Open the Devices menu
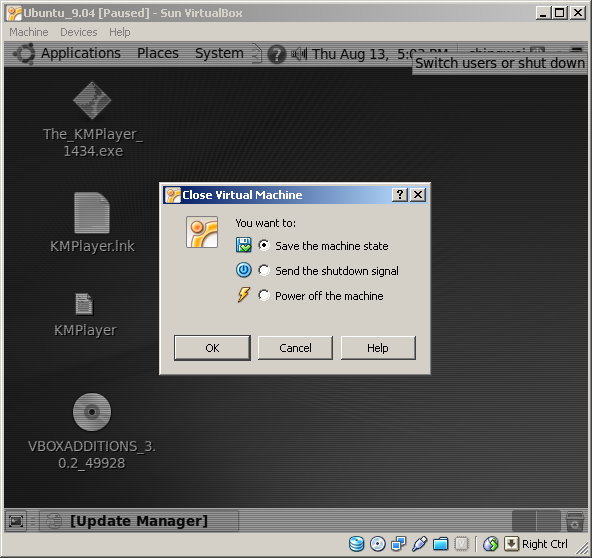The height and width of the screenshot is (558, 592). pos(79,32)
